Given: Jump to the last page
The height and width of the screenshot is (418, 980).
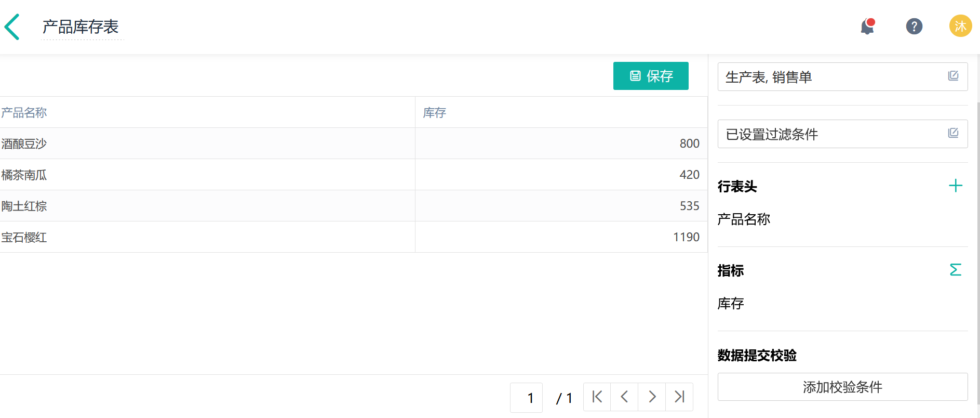Looking at the screenshot, I should (679, 397).
